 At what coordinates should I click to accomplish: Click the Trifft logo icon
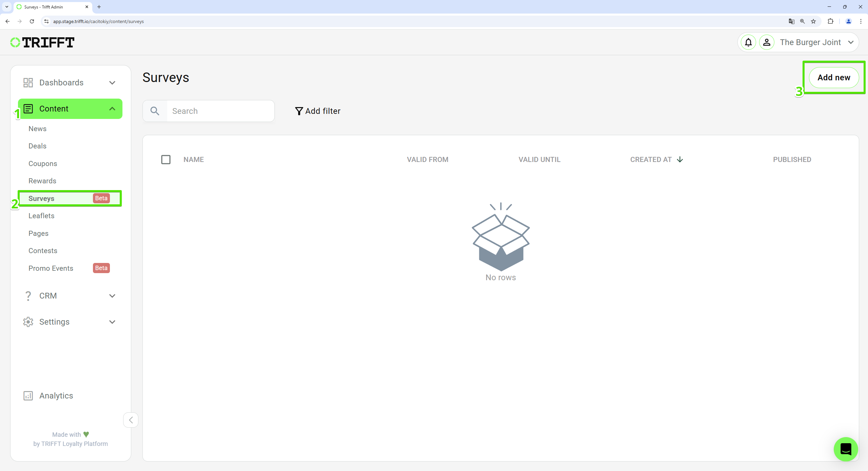pos(14,42)
